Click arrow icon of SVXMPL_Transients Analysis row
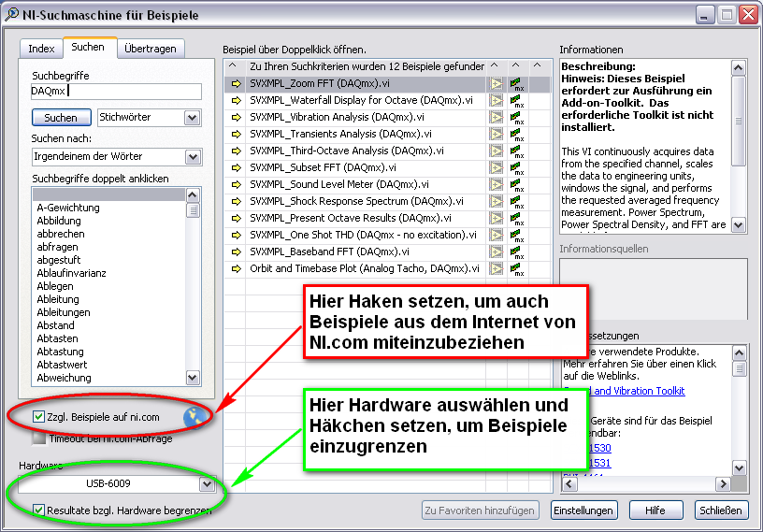Screen dimensions: 763x532 click(x=236, y=135)
